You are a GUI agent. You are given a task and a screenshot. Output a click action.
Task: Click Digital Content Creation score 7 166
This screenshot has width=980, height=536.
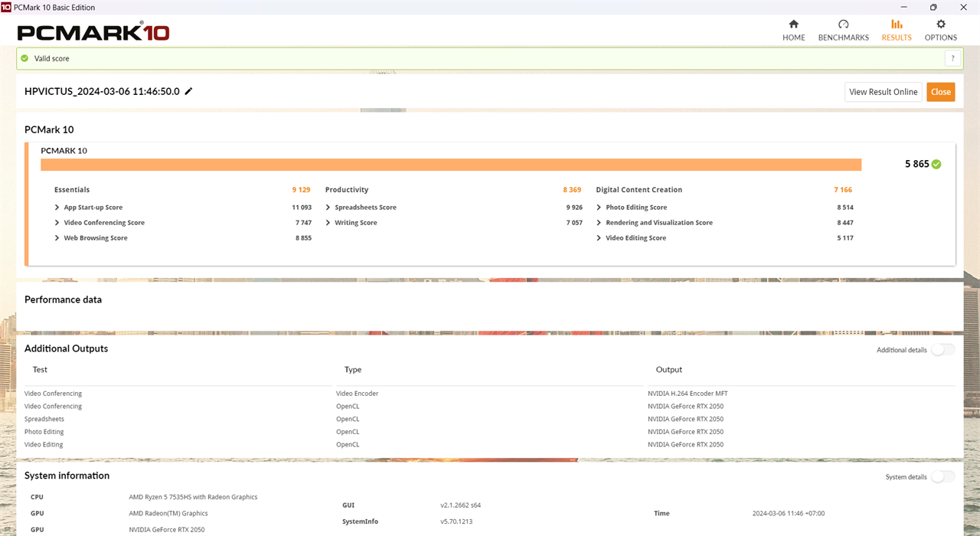click(x=843, y=190)
